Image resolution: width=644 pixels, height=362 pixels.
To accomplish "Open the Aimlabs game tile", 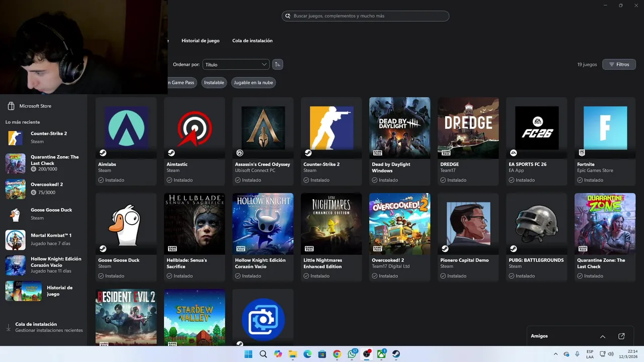I will 126,141.
